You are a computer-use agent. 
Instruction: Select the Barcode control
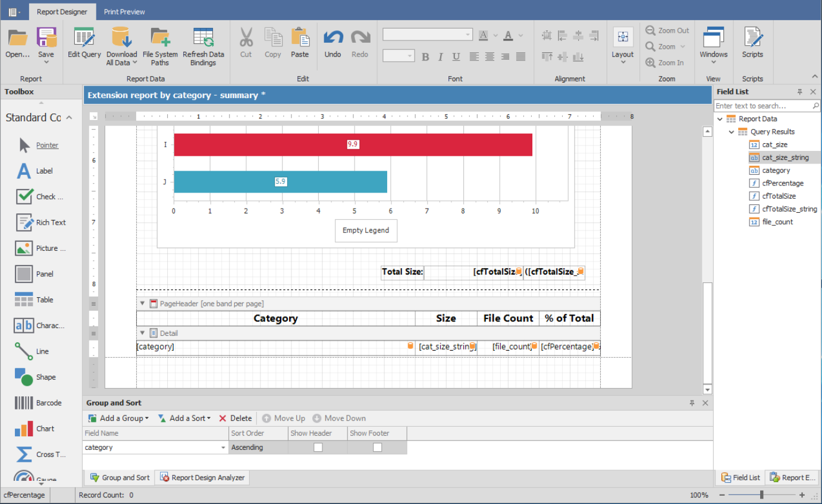click(24, 403)
